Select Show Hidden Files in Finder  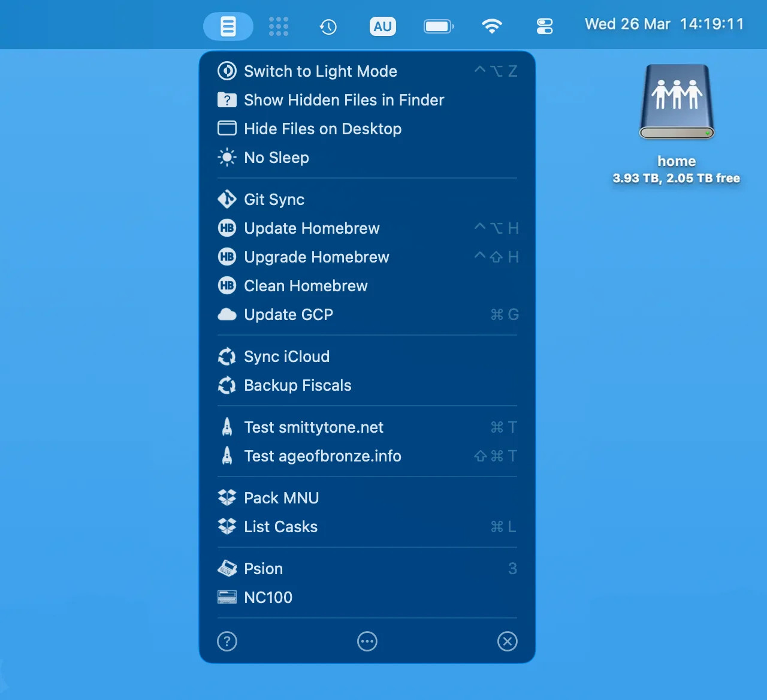[367, 100]
